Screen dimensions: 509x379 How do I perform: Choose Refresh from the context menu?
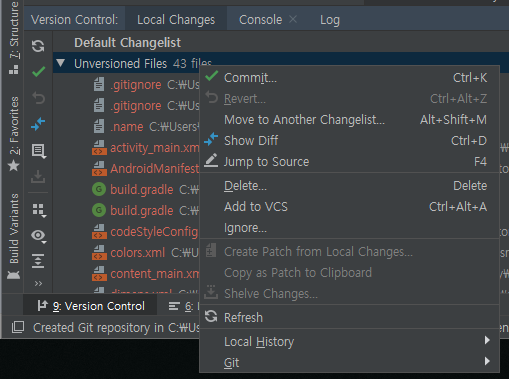pos(349,317)
